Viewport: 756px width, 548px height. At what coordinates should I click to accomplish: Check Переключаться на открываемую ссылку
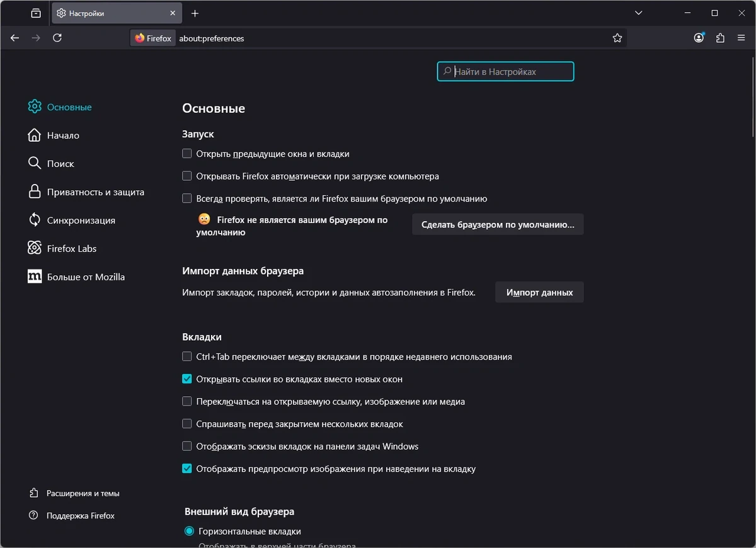click(187, 401)
